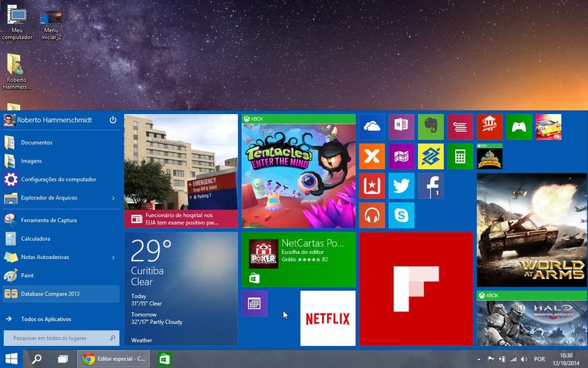Open the red Wunderlist star tile
Screen dimensions: 588x368
[x=372, y=186]
